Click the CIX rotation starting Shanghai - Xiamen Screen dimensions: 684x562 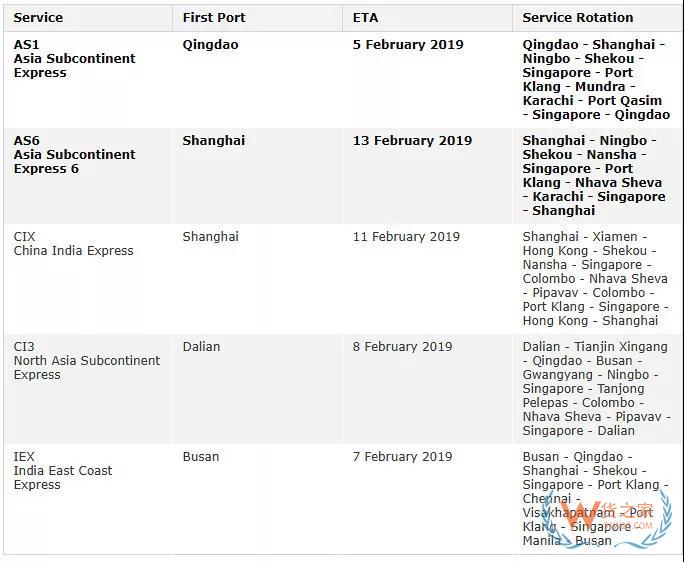(x=595, y=278)
